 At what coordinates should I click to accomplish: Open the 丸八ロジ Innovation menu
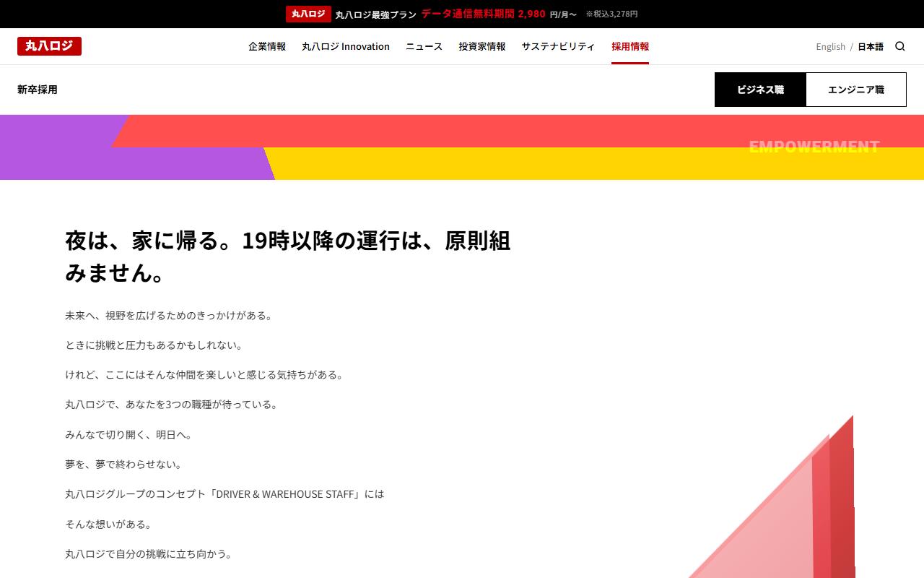click(x=346, y=46)
